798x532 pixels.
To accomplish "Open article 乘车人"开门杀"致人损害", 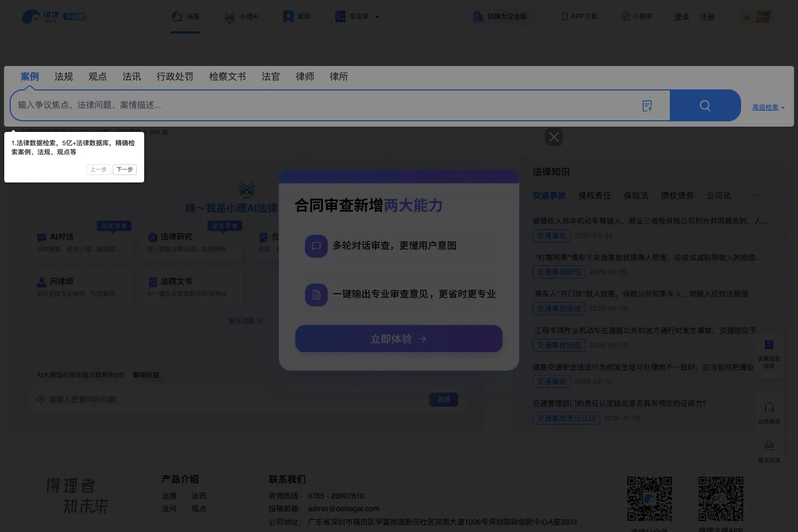I will [641, 294].
